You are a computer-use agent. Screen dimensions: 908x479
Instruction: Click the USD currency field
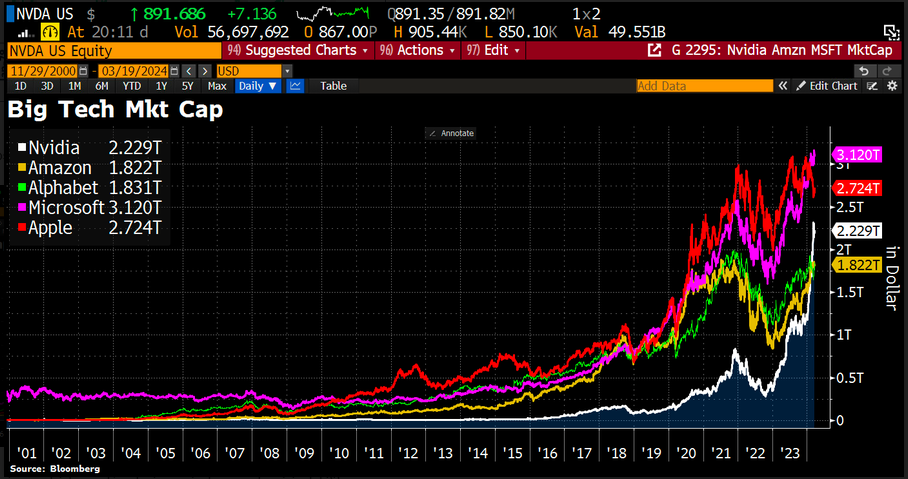pos(249,71)
